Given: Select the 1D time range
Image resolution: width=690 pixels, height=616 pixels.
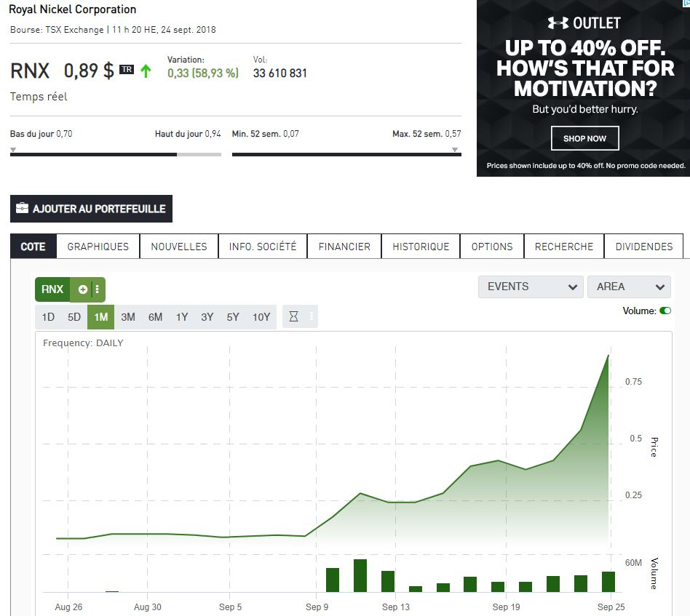Looking at the screenshot, I should (x=48, y=317).
